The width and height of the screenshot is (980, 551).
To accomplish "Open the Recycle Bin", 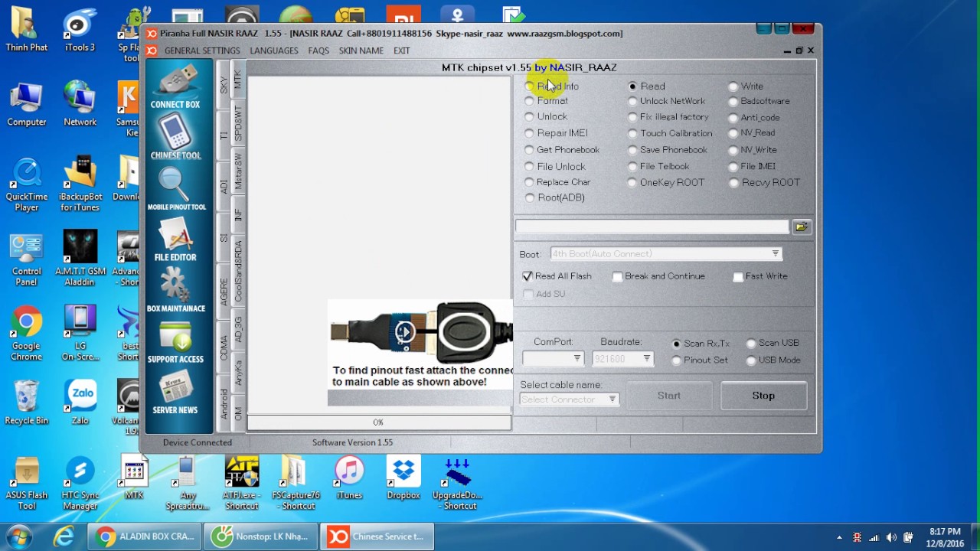I will click(27, 403).
